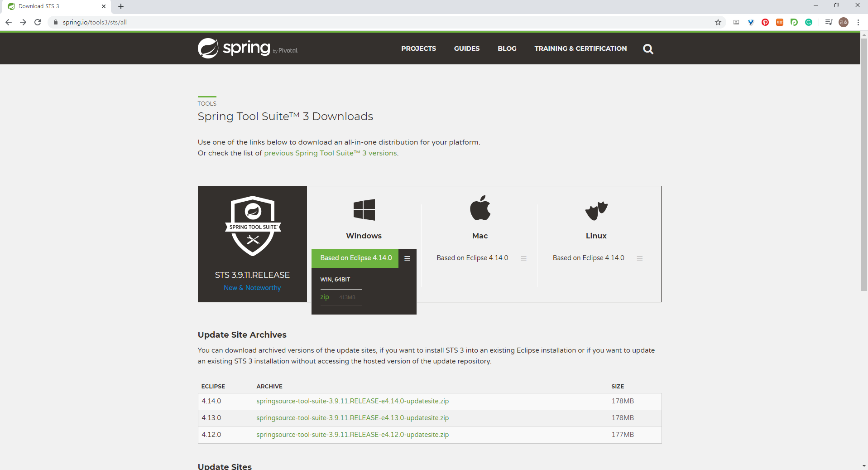Click the 4.12.0 Eclipse cell
The width and height of the screenshot is (868, 470).
211,435
